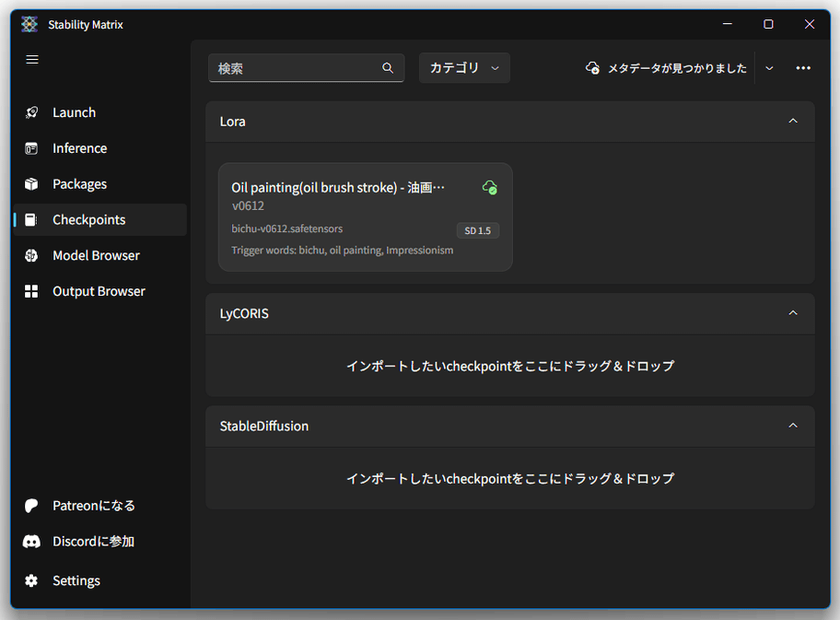Open the Packages page
Screen dimensions: 840x620
pos(100,184)
